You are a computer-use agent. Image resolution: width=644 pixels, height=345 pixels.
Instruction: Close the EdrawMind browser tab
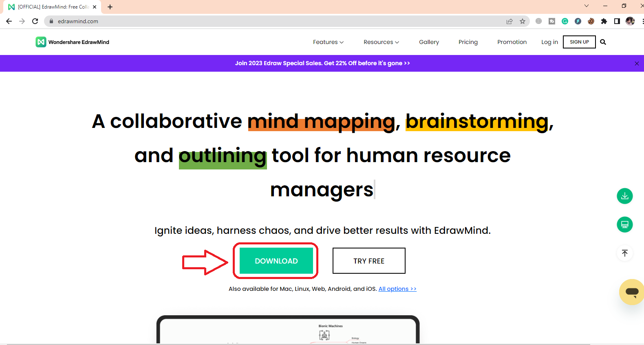point(95,7)
